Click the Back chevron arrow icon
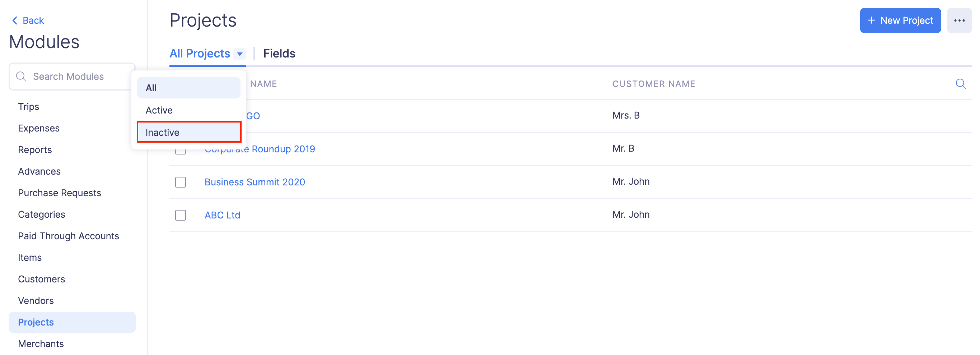Image resolution: width=980 pixels, height=355 pixels. click(x=15, y=20)
